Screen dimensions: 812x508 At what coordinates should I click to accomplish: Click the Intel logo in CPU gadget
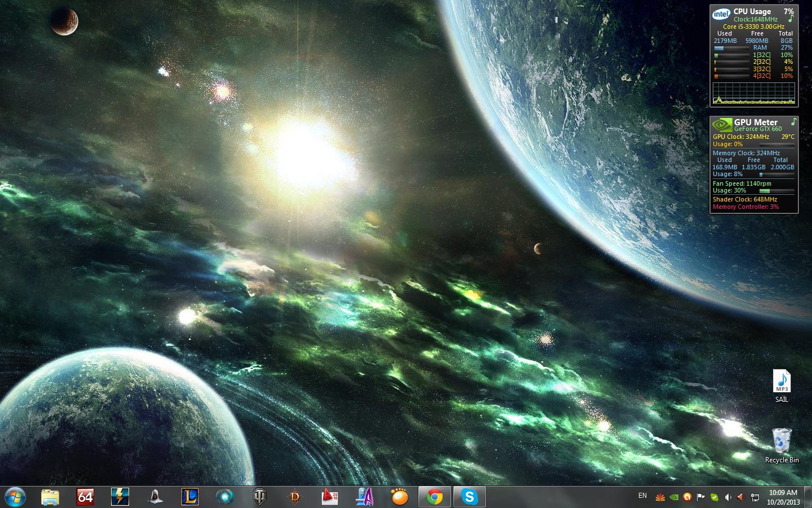pyautogui.click(x=721, y=14)
